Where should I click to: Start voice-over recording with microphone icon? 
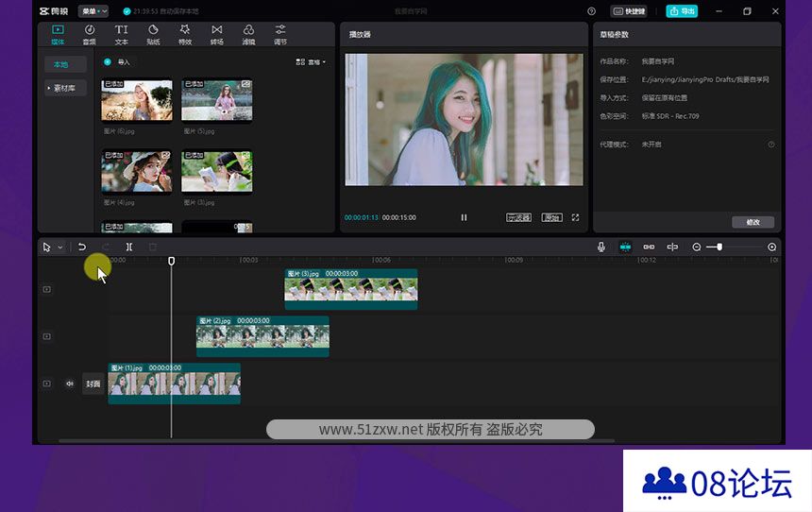click(x=601, y=247)
